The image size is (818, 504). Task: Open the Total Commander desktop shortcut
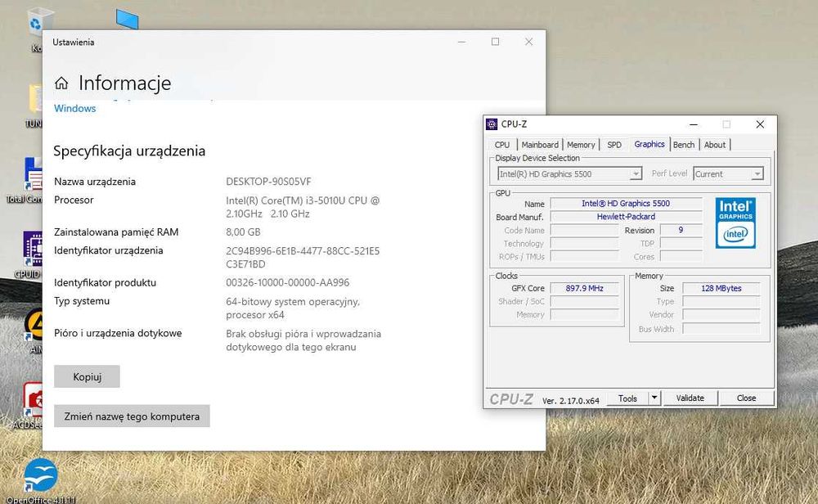34,175
